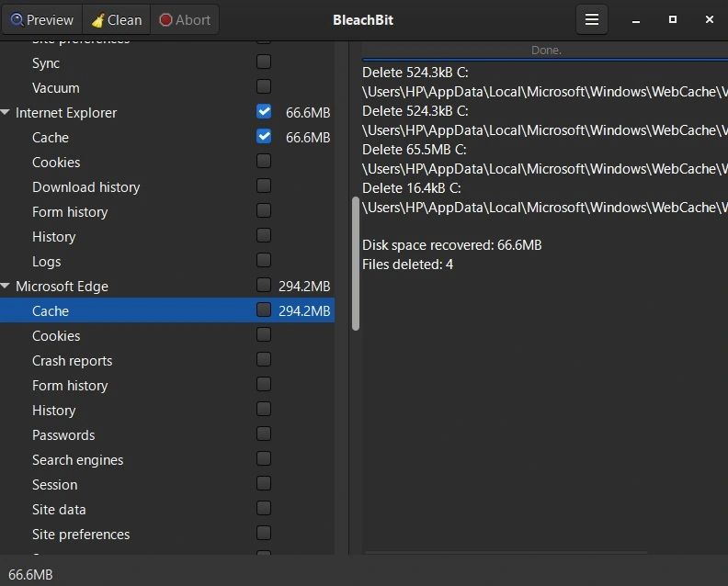
Task: Minimize the BleachBit window
Action: point(636,20)
